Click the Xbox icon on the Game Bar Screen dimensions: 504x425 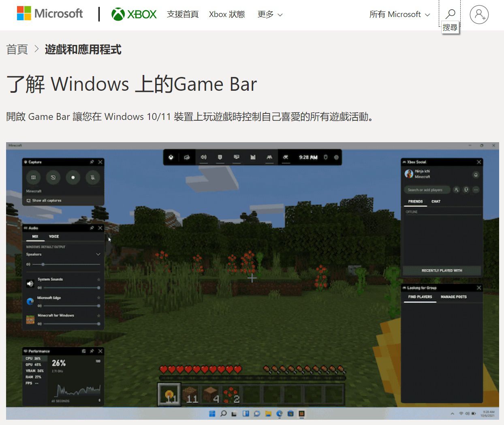click(171, 157)
